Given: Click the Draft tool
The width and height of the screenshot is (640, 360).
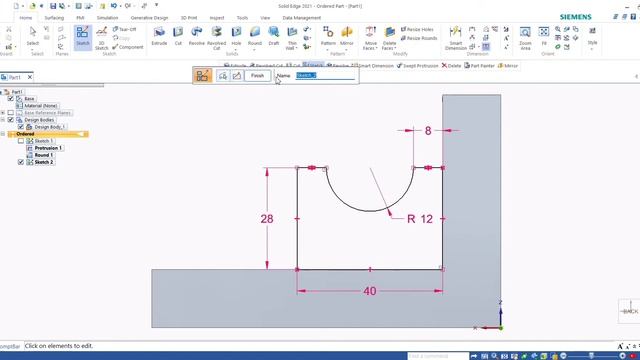Looking at the screenshot, I should pos(274,36).
